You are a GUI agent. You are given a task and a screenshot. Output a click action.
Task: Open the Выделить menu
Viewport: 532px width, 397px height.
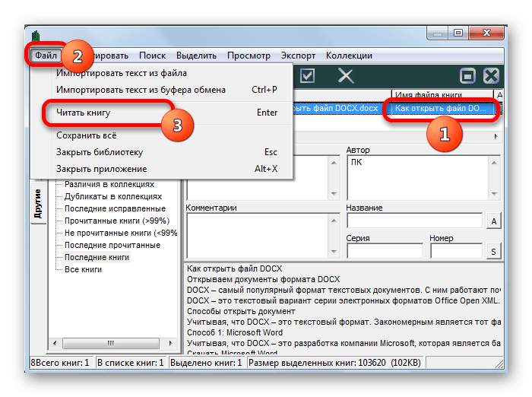pos(196,56)
